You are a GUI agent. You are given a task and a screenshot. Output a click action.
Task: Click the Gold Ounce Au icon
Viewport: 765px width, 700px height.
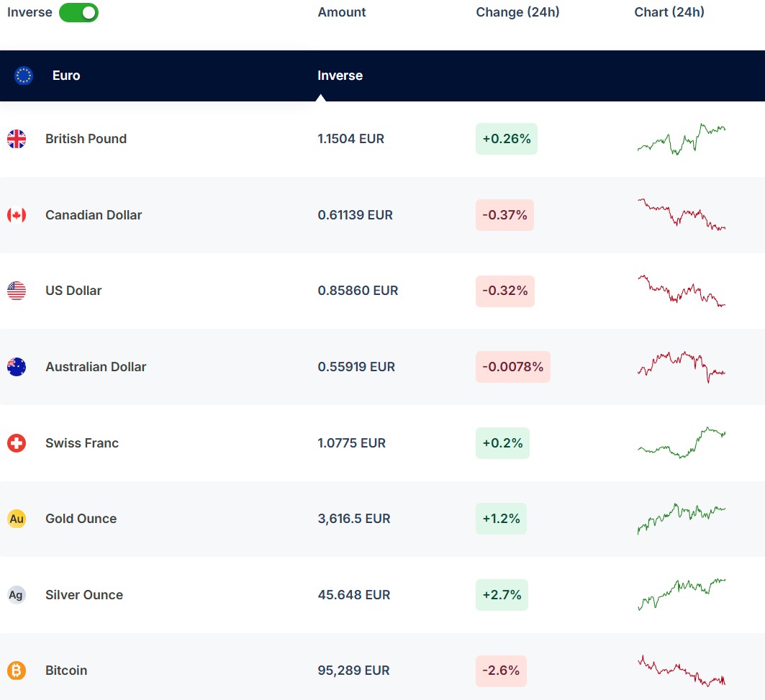tap(17, 519)
